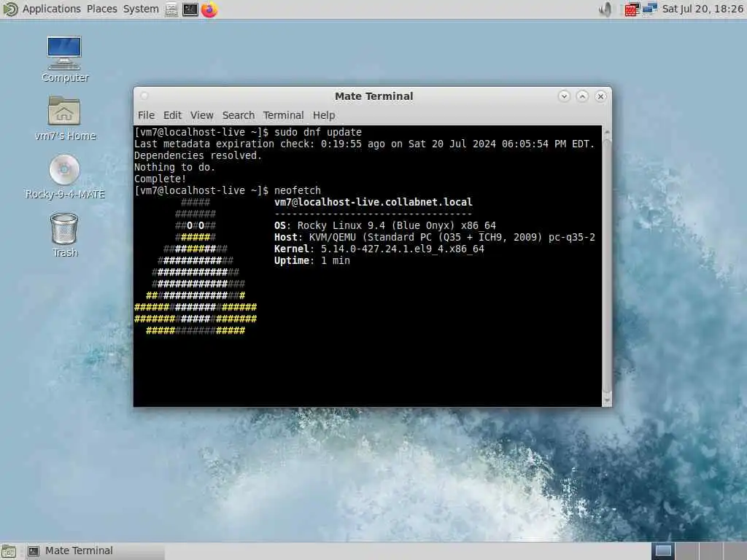Open the terminal Search menu
This screenshot has height=560, width=747.
coord(239,115)
